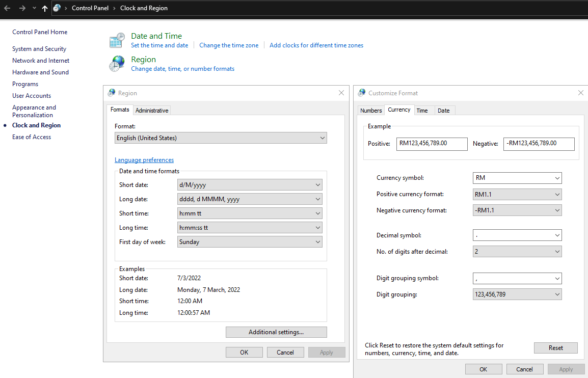Expand the Long time format dropdown

[249, 228]
